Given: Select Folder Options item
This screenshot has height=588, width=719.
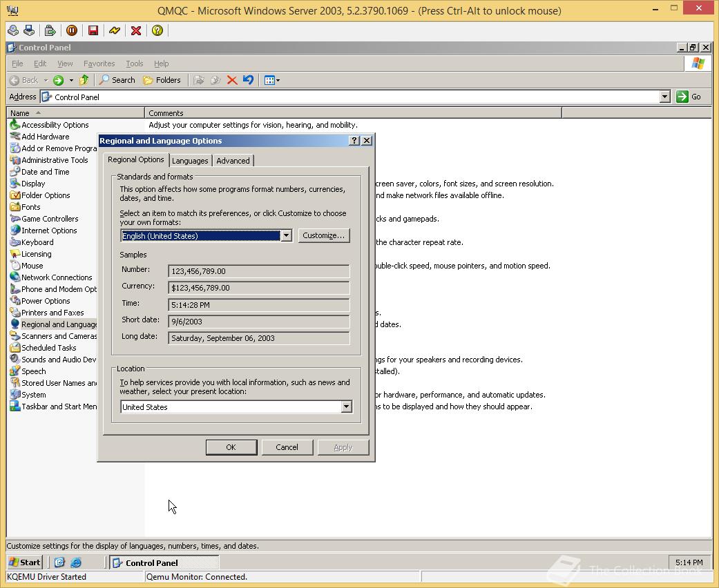Looking at the screenshot, I should coord(40,195).
